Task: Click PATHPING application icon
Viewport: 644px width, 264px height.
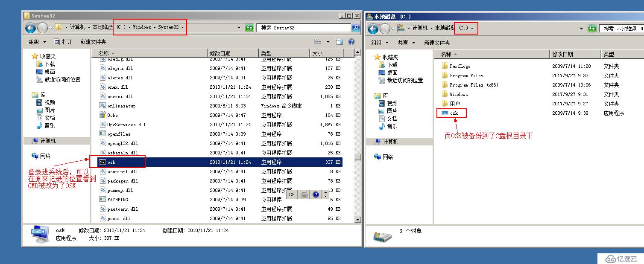Action: pyautogui.click(x=102, y=200)
